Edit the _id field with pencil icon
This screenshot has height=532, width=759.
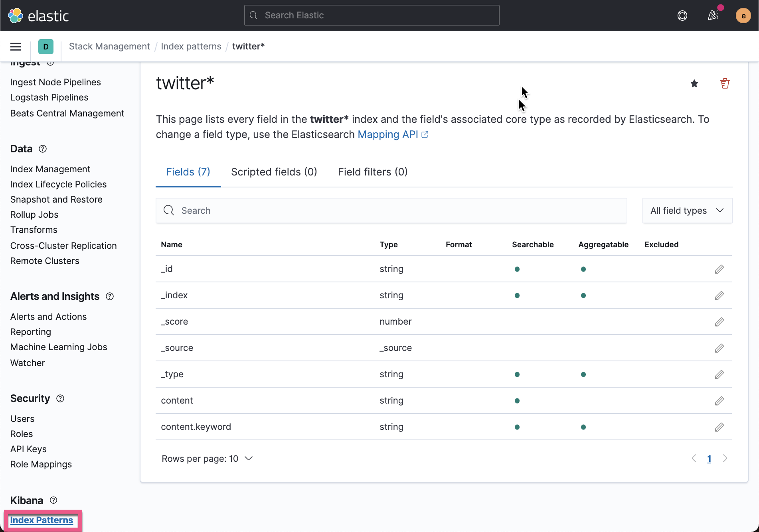pyautogui.click(x=719, y=269)
